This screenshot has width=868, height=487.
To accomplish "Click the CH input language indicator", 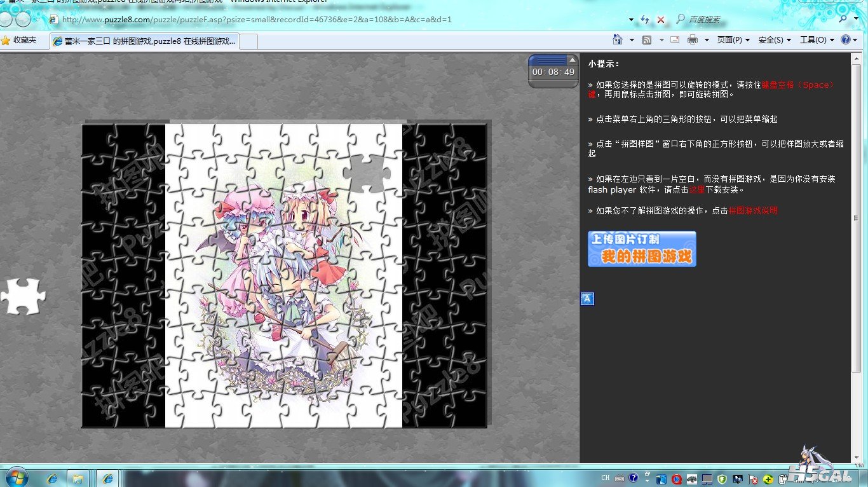I will coord(606,477).
